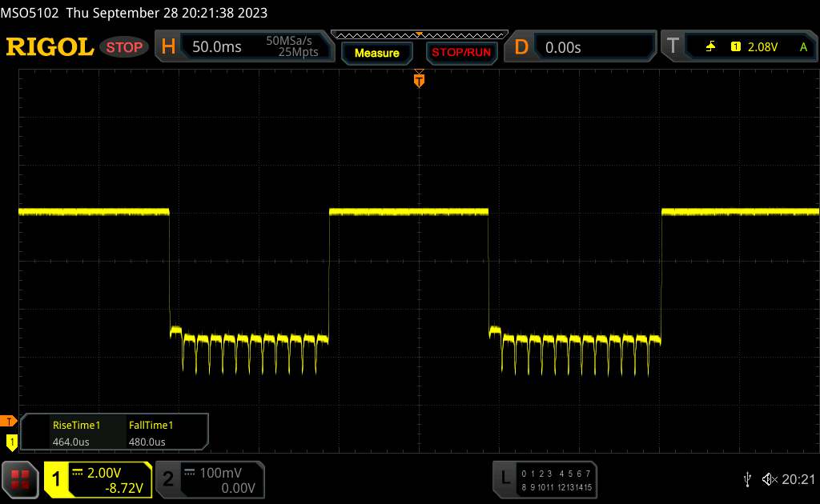Image resolution: width=820 pixels, height=504 pixels.
Task: Click the 2.08V trigger level value
Action: tap(762, 47)
